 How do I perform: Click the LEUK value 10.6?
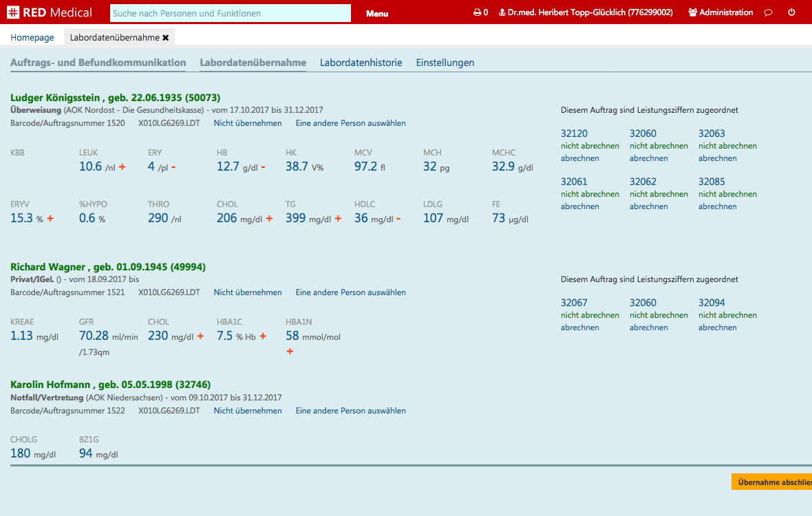[90, 166]
